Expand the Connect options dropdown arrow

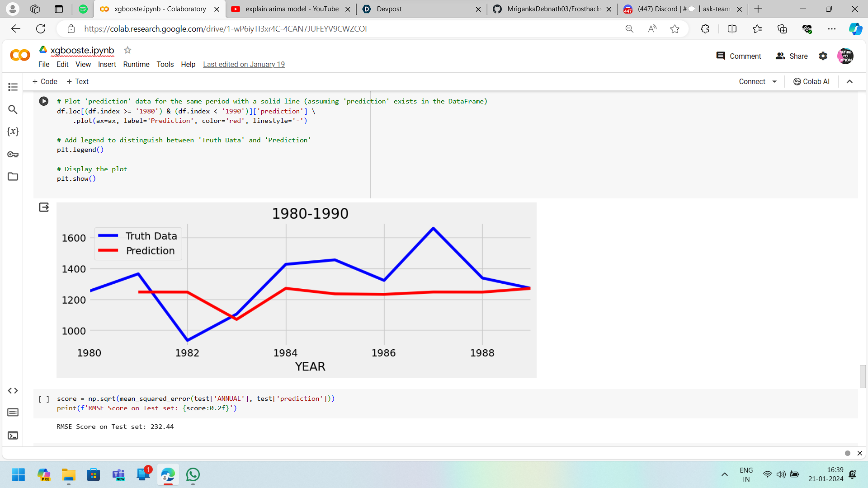click(x=774, y=82)
